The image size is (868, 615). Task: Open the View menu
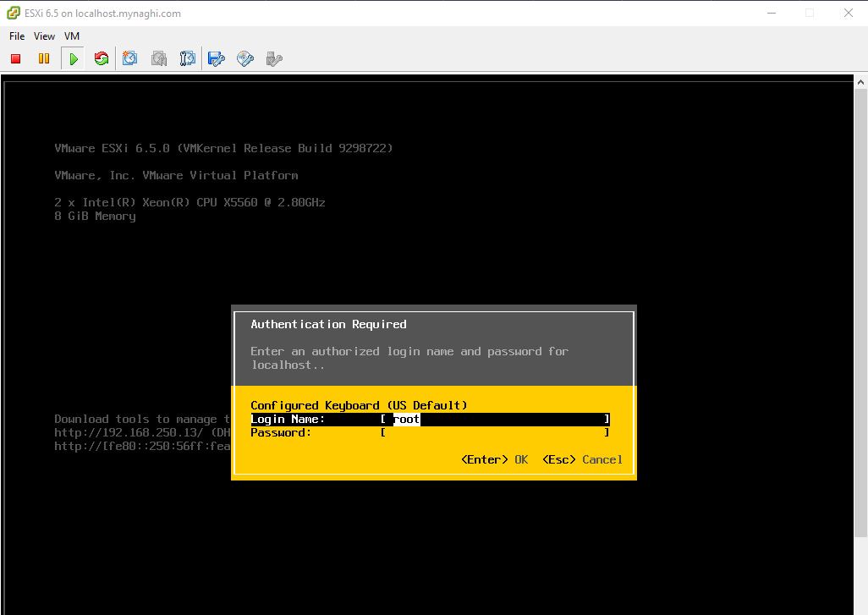click(x=44, y=36)
